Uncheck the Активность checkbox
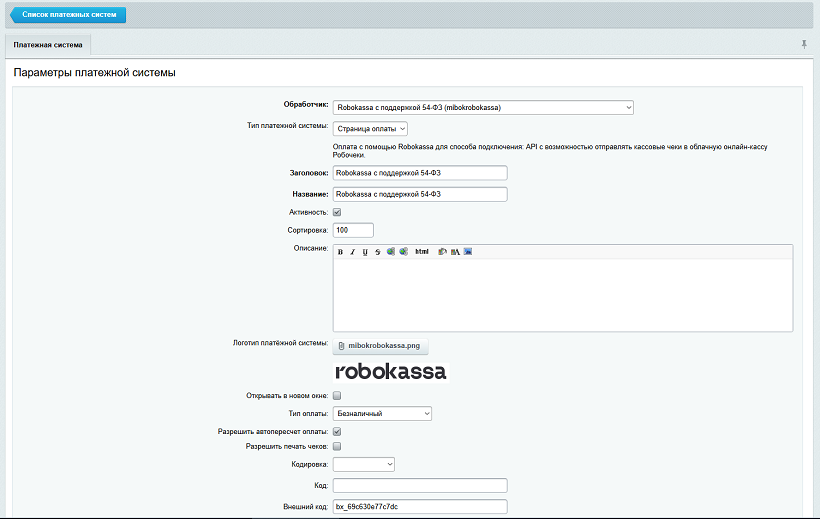The height and width of the screenshot is (519, 820). [337, 212]
